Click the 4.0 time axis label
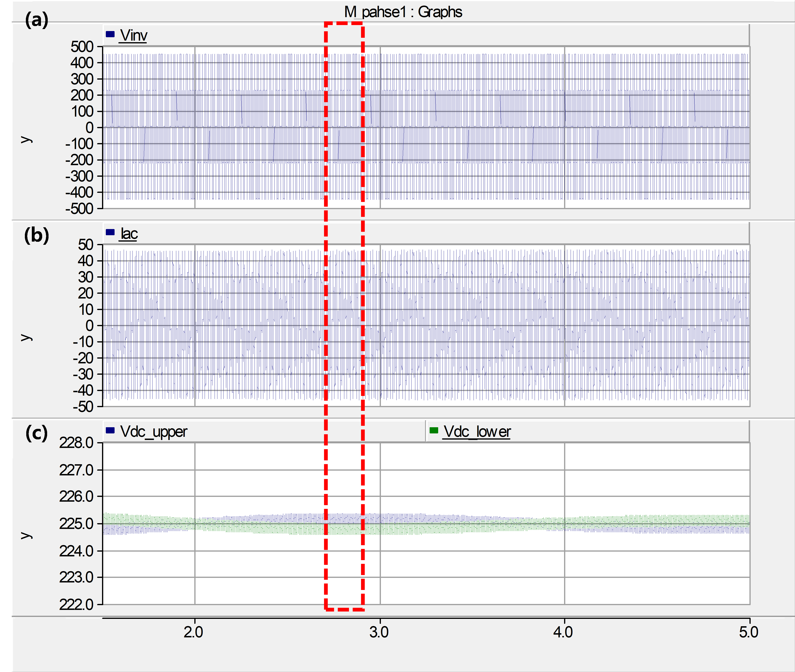This screenshot has height=672, width=795. pyautogui.click(x=563, y=632)
